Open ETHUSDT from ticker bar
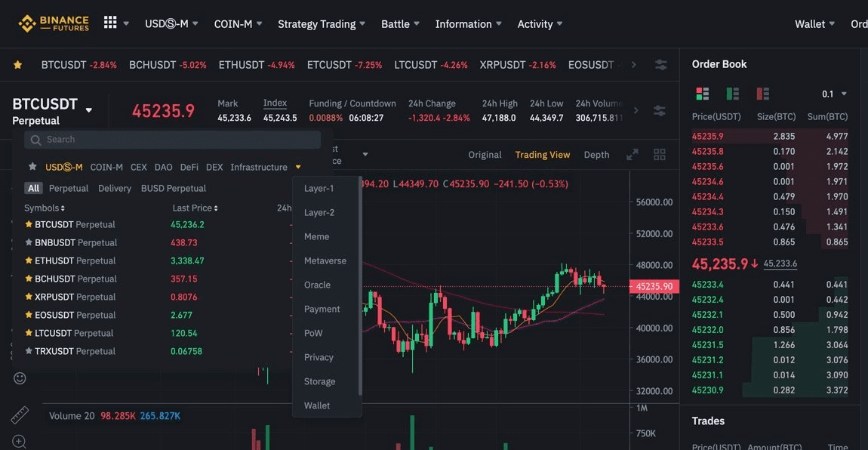The width and height of the screenshot is (868, 450). (257, 65)
